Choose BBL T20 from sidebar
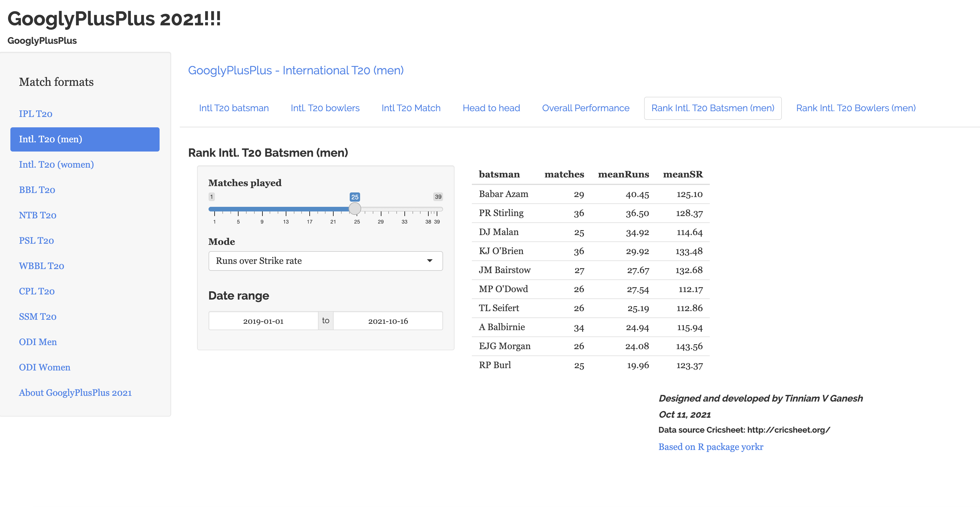The image size is (980, 507). (x=37, y=190)
